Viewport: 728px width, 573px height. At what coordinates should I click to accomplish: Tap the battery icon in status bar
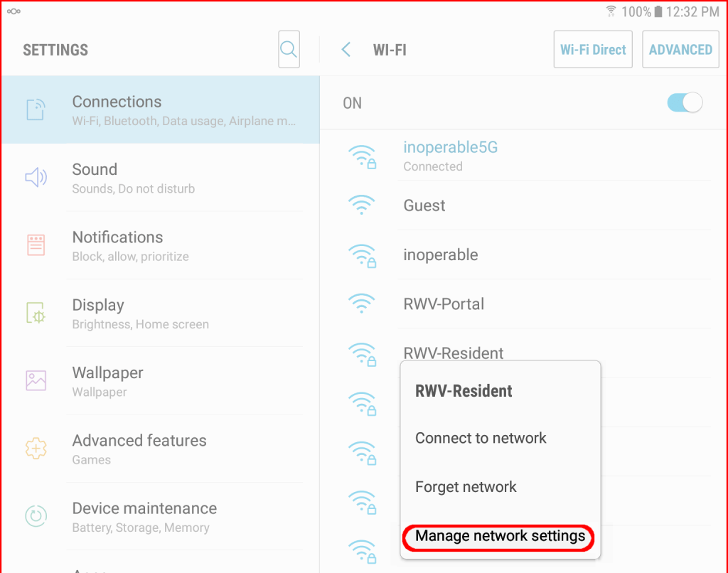tap(658, 12)
